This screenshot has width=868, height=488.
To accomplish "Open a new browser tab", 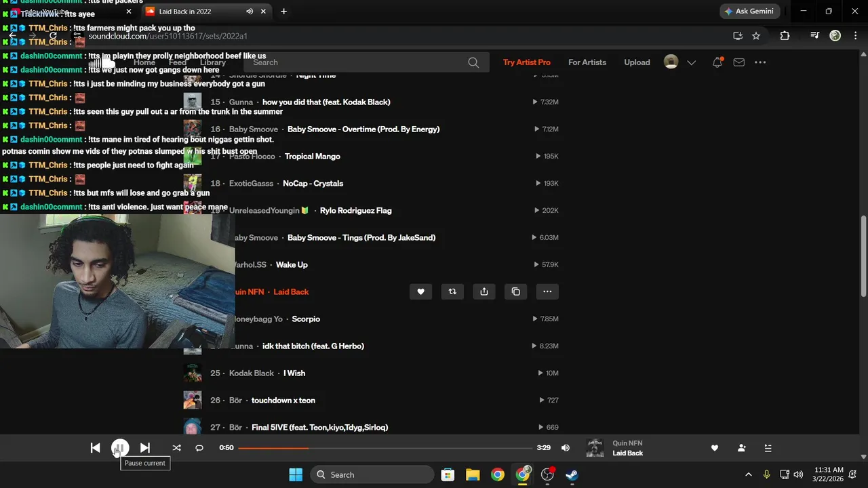I will pyautogui.click(x=283, y=12).
